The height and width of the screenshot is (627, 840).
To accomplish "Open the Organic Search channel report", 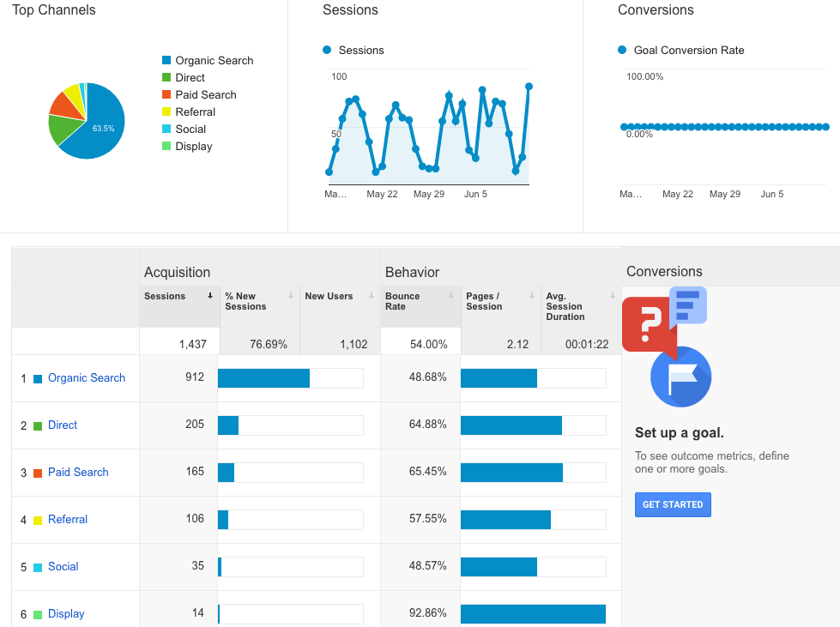I will point(86,377).
